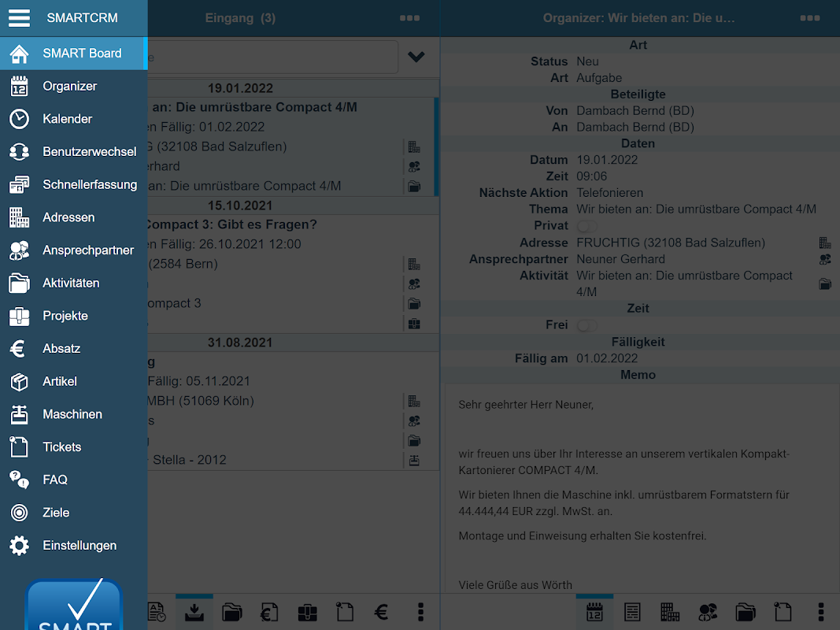Select Benutzerwechsel in the sidebar
This screenshot has height=630, width=840.
(x=73, y=152)
